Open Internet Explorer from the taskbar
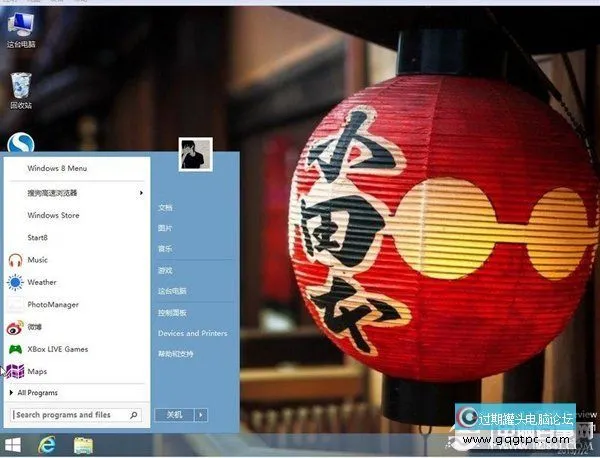Viewport: 600px width, 458px height. pyautogui.click(x=46, y=443)
